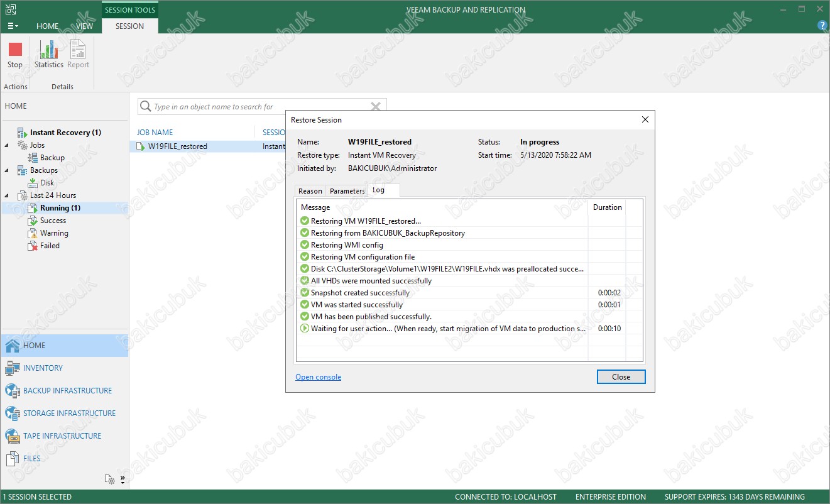Viewport: 830px width, 504px height.
Task: Select Warning sessions node
Action: (x=54, y=233)
